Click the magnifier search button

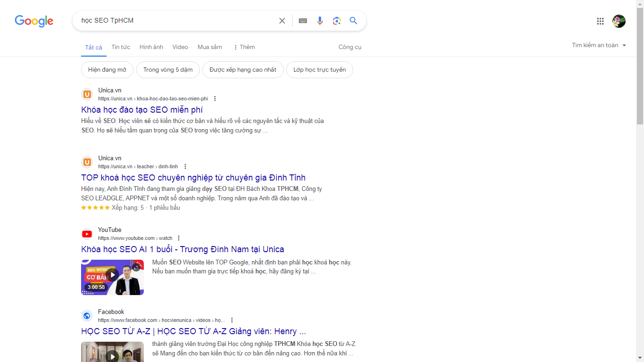click(354, 21)
